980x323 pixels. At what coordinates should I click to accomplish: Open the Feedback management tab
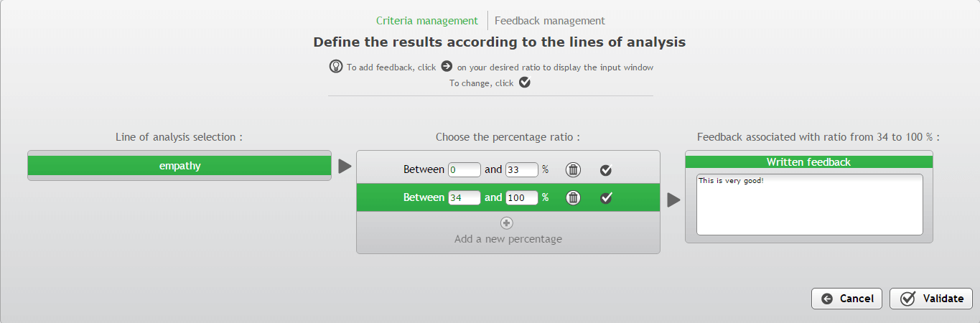coord(550,21)
